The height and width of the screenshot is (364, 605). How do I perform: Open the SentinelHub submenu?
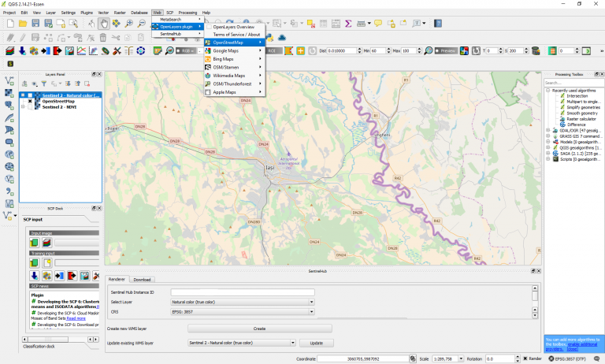(177, 34)
